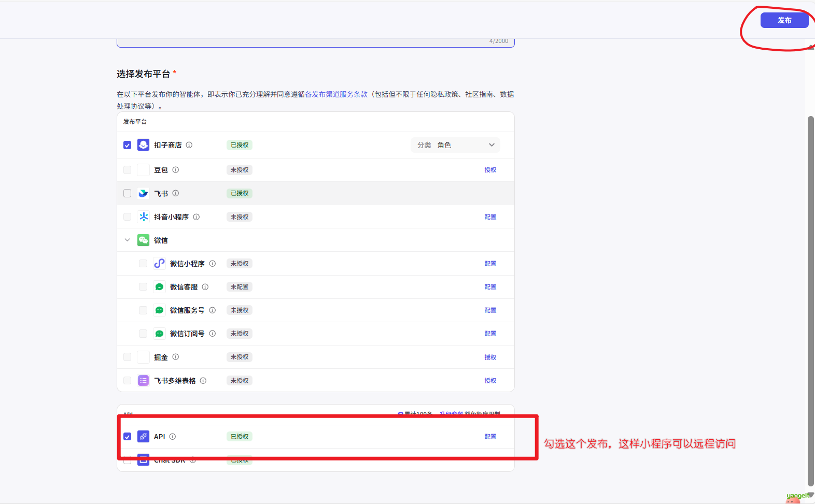Click the 飞书 bird logo icon
The image size is (815, 504).
143,193
